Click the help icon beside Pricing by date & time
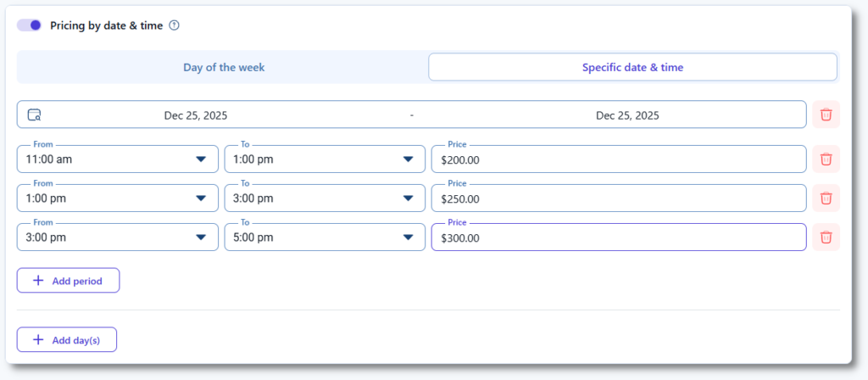The image size is (868, 380). [175, 25]
